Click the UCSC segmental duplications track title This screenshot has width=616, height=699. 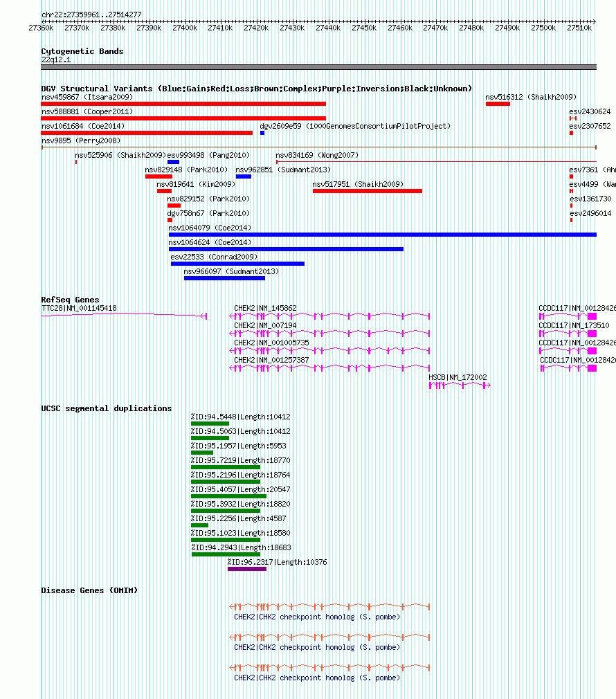pyautogui.click(x=106, y=408)
